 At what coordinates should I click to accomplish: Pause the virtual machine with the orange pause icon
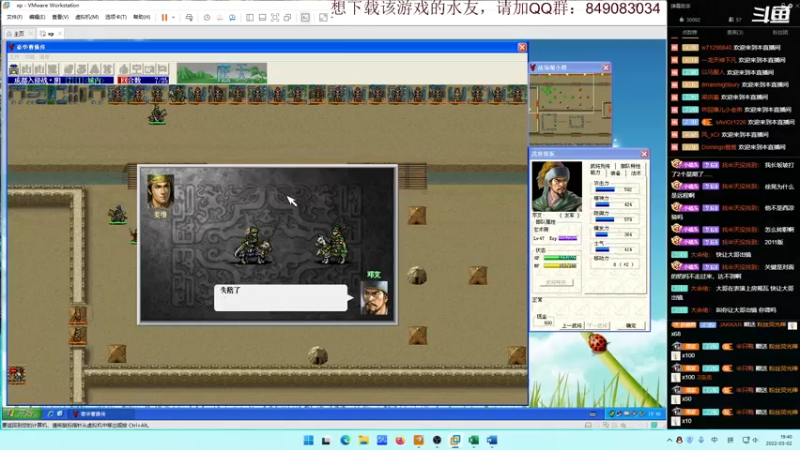pyautogui.click(x=164, y=17)
